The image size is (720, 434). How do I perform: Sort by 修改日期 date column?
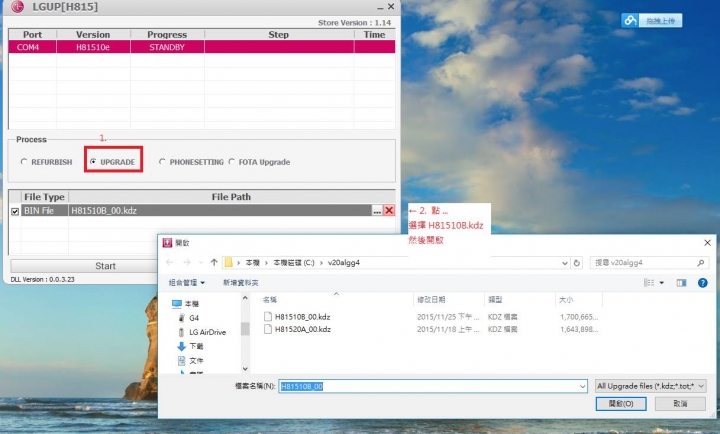tap(431, 300)
